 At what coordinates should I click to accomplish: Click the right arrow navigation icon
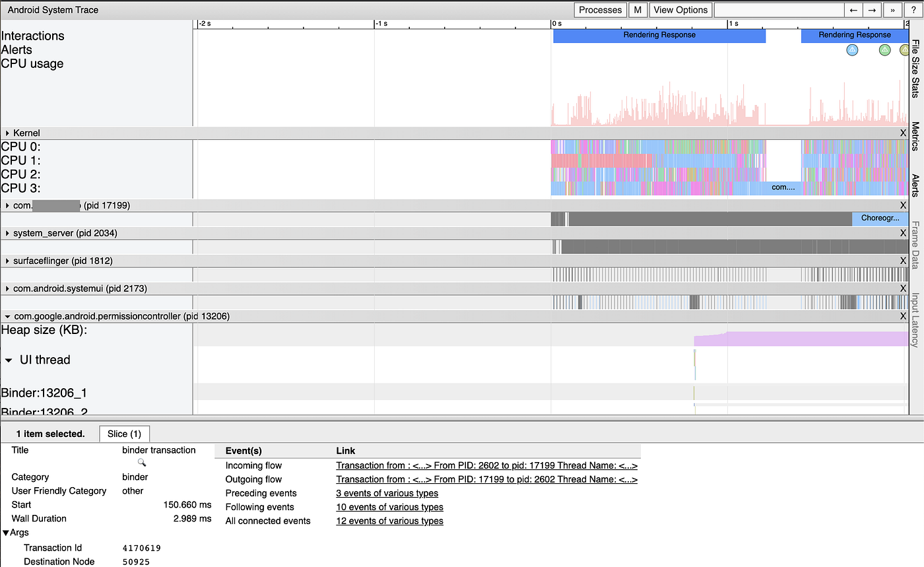871,10
